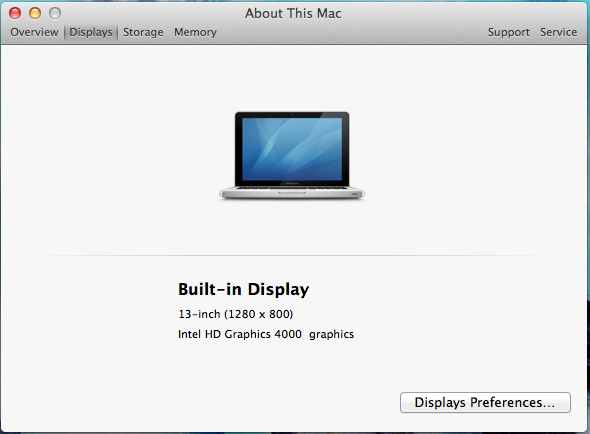Click the Displays Preferences... button
This screenshot has height=434, width=590.
click(x=485, y=402)
